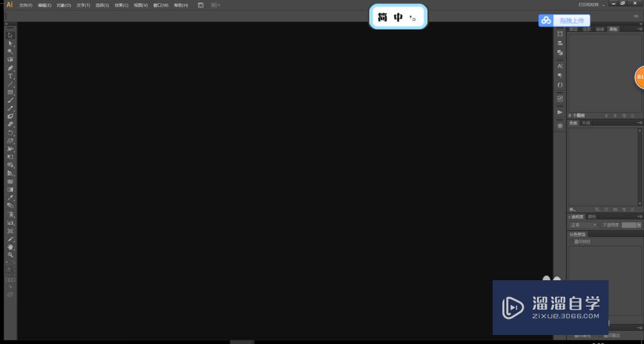
Task: Select the Symbol Sprayer tool
Action: click(x=11, y=215)
